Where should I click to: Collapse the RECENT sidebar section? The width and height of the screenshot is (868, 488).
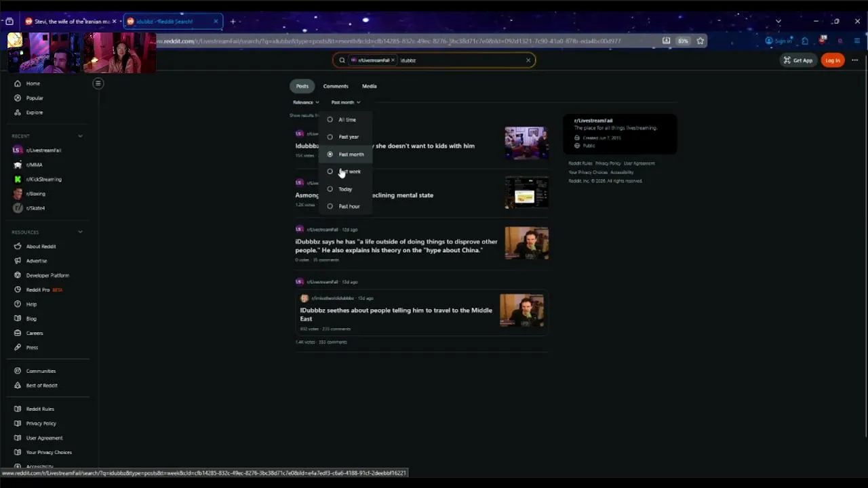tap(80, 136)
